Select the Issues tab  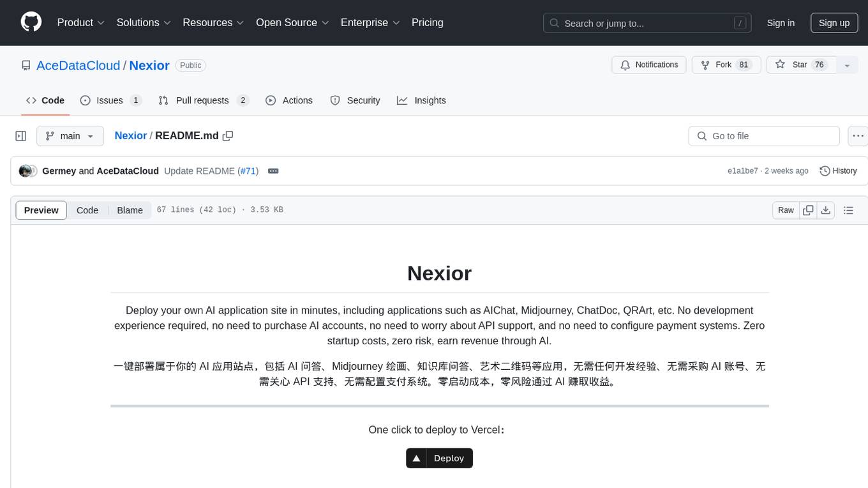point(110,100)
